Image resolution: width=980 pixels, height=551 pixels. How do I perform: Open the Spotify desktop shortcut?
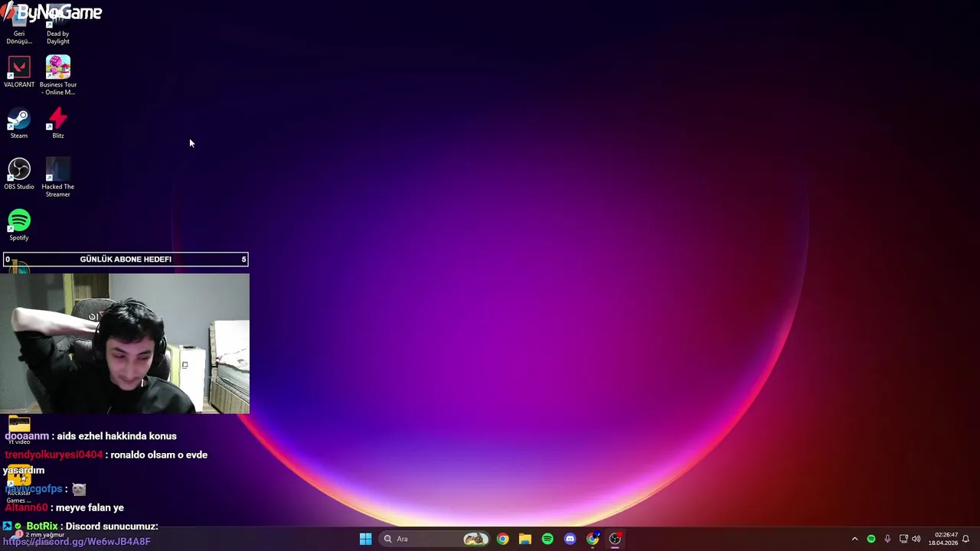point(19,225)
